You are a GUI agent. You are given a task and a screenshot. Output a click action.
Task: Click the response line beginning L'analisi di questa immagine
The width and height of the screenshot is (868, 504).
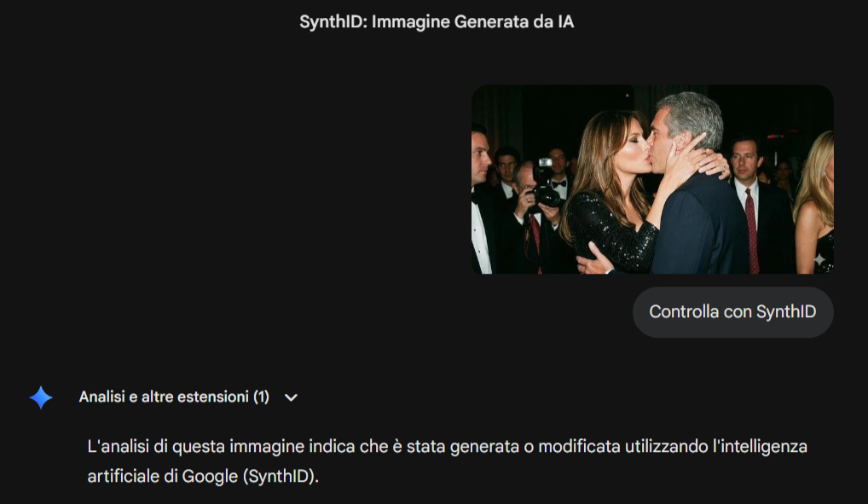tap(448, 446)
